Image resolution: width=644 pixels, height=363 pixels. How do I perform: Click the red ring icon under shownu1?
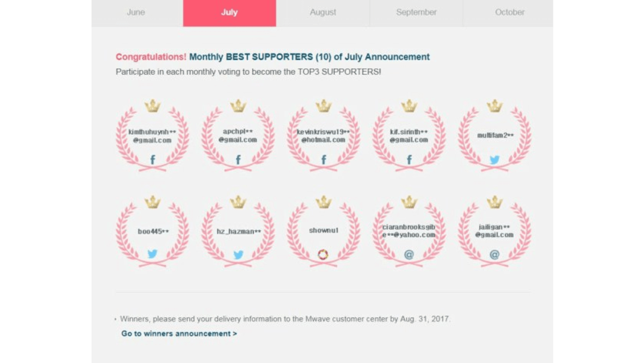323,255
